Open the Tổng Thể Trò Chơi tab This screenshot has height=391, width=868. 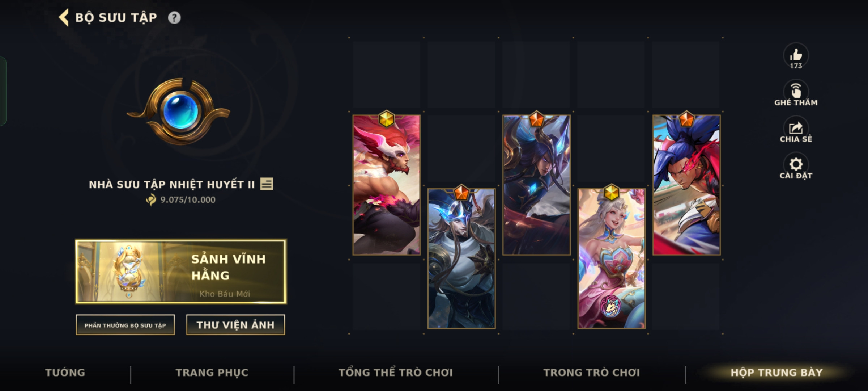coord(396,373)
